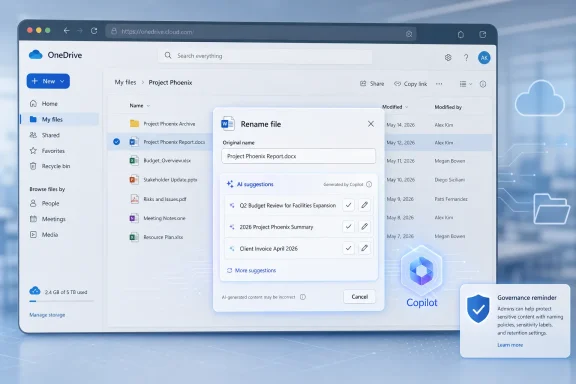Click My files breadcrumb
This screenshot has height=384, width=576.
125,82
